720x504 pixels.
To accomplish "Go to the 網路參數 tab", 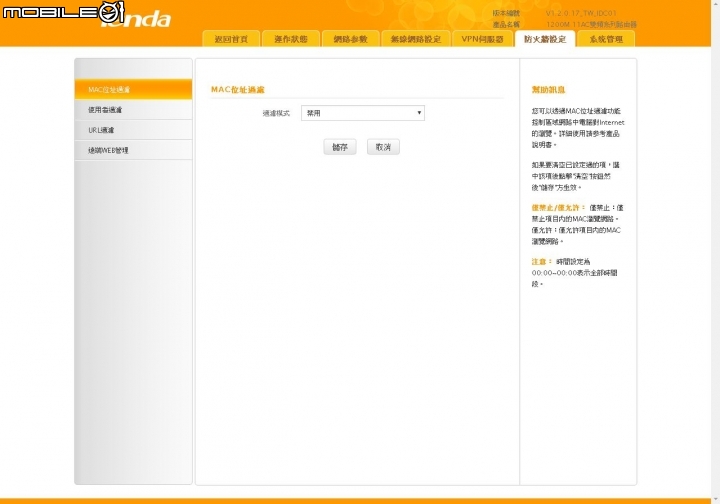I will 350,39.
